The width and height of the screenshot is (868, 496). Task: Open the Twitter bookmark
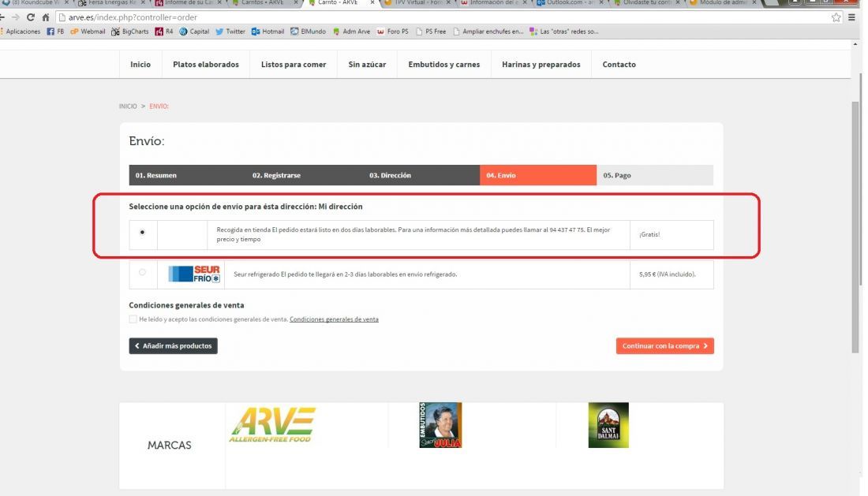point(230,32)
